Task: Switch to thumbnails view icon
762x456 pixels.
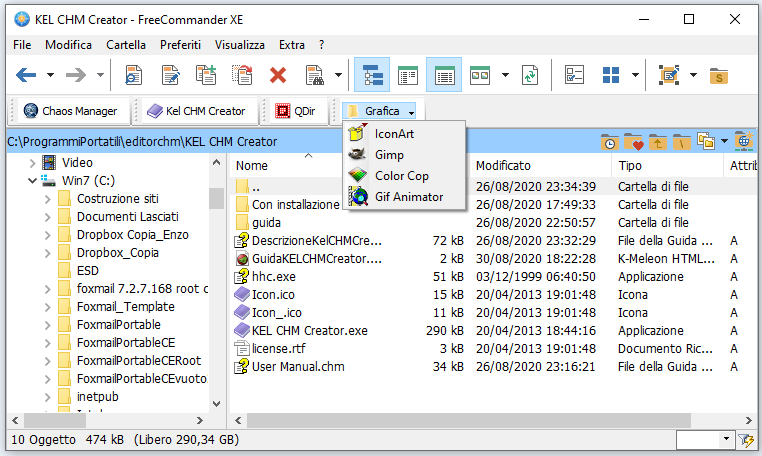Action: pos(480,75)
